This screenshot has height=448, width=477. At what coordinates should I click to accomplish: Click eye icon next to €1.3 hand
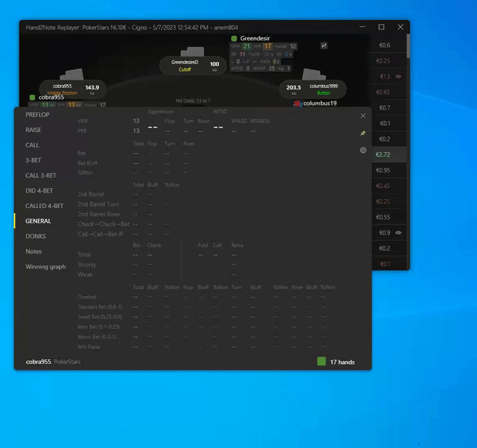pos(398,77)
